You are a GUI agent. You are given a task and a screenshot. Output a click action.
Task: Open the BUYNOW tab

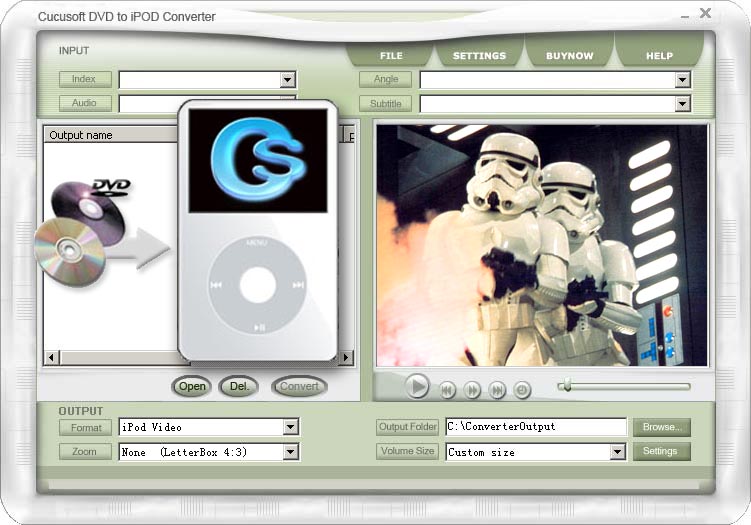pyautogui.click(x=569, y=56)
